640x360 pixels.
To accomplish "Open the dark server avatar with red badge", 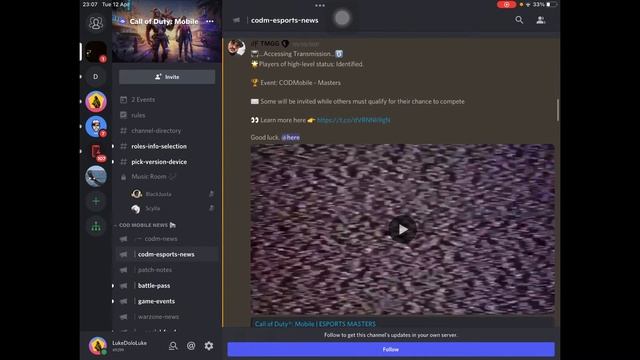I will click(x=96, y=52).
